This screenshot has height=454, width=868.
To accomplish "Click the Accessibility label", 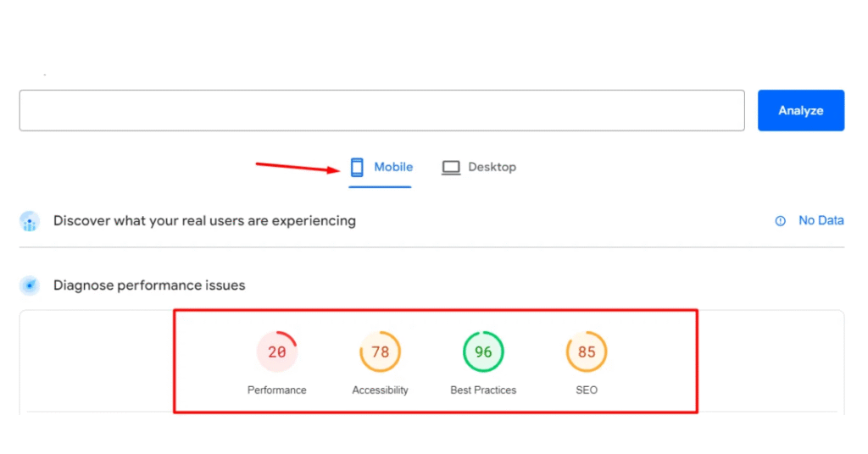I will click(380, 390).
